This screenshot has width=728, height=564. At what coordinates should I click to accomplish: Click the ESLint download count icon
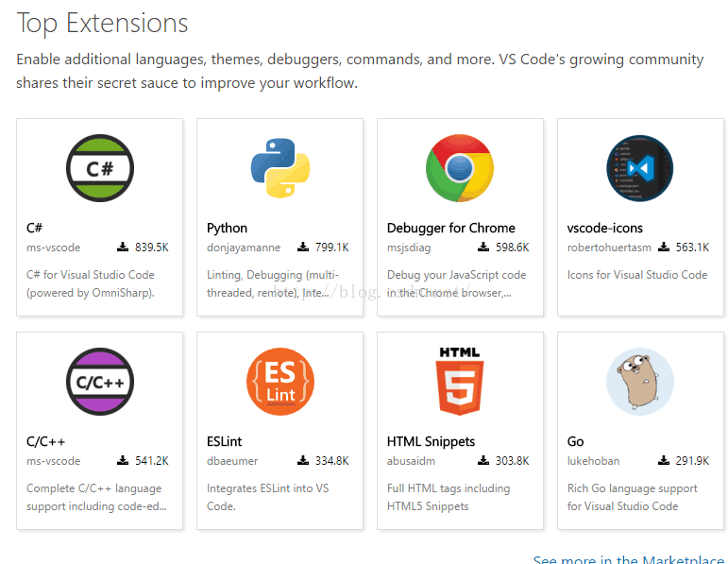303,461
